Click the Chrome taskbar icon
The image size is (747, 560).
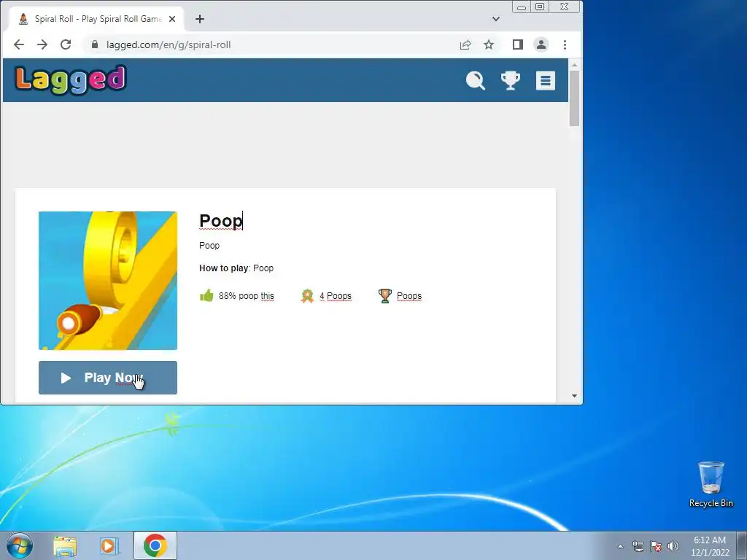point(155,545)
